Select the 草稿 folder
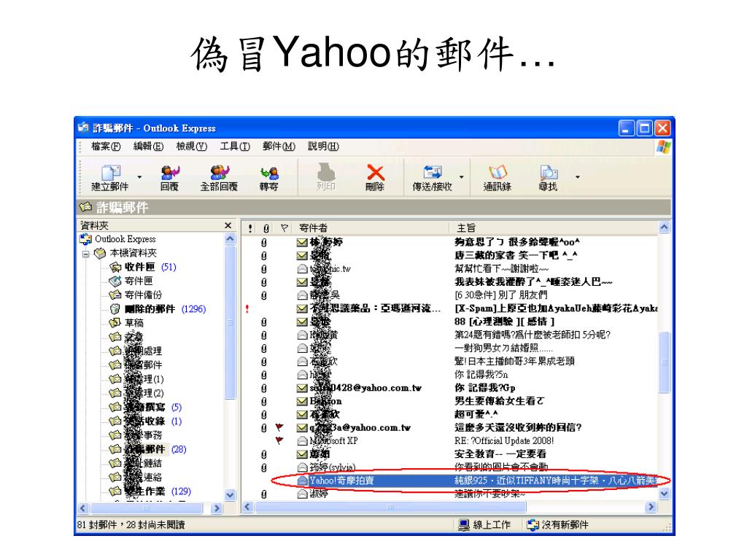 (x=126, y=323)
